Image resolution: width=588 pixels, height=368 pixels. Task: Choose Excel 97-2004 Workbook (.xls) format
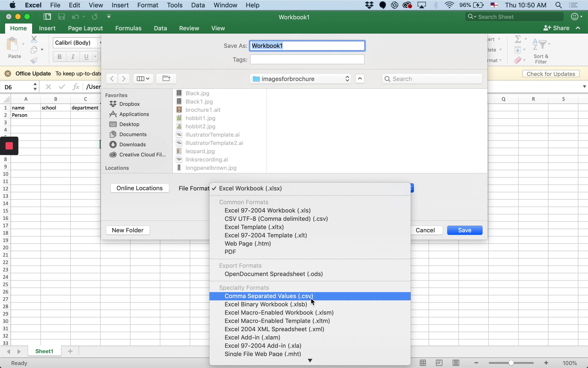(x=310, y=210)
